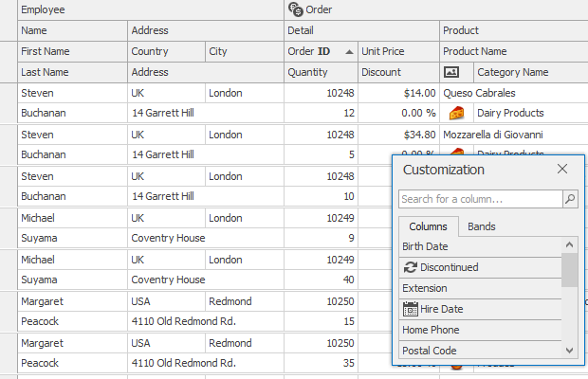588x379 pixels.
Task: Click the Last Name column header
Action: (72, 72)
